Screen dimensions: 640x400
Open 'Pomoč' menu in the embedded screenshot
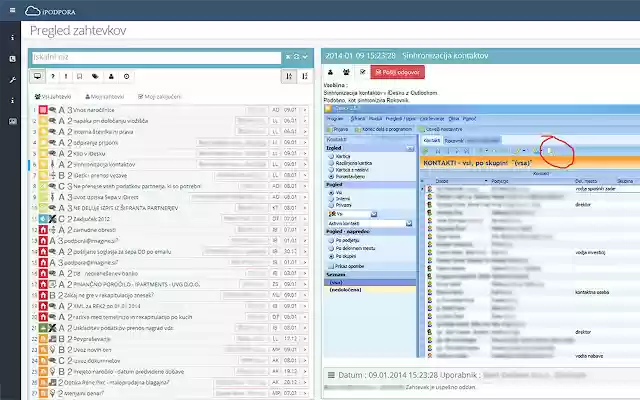click(469, 119)
